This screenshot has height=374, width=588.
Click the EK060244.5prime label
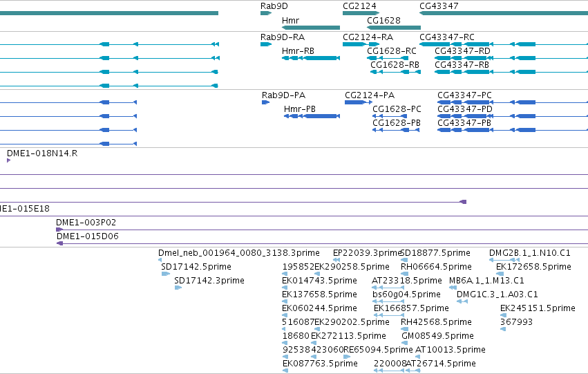(x=319, y=308)
